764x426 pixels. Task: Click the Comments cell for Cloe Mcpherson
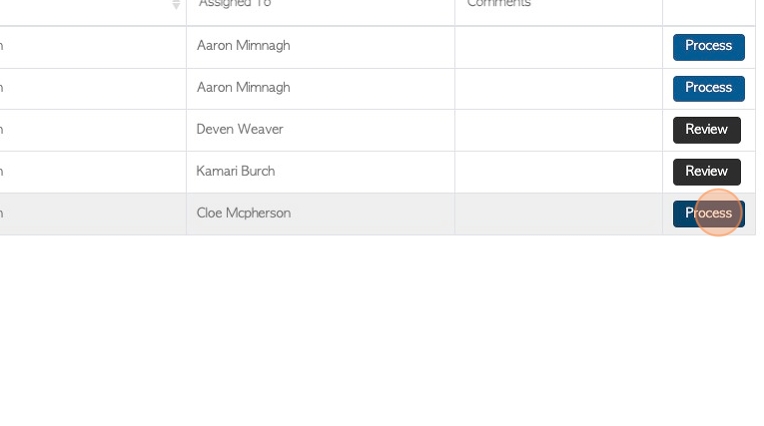tap(558, 214)
